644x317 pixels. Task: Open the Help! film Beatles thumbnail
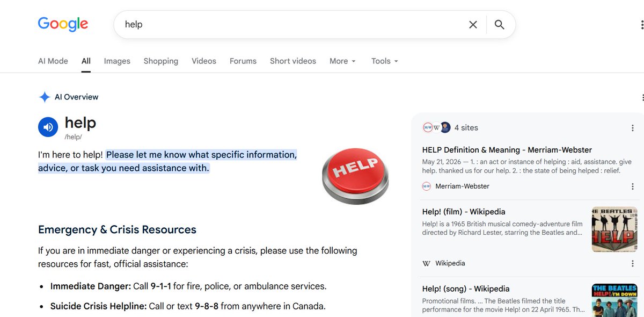click(614, 229)
